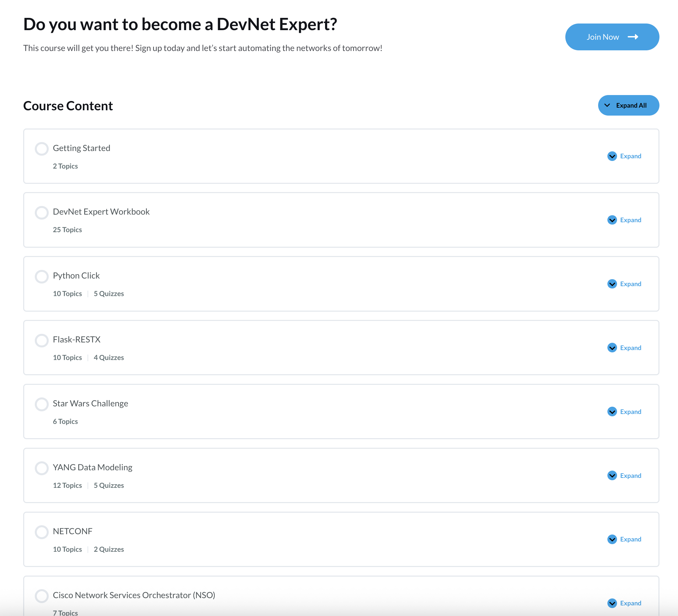The image size is (678, 616).
Task: Click the chevron icon for Star Wars Challenge
Action: (612, 412)
